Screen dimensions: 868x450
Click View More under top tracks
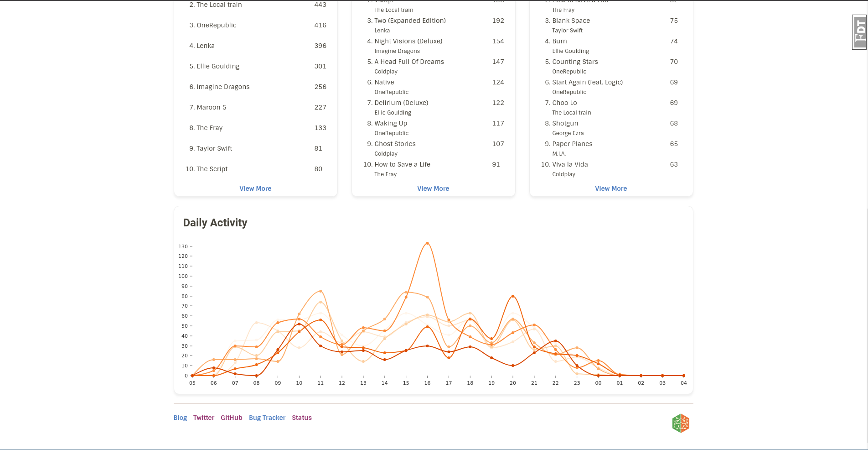[611, 188]
